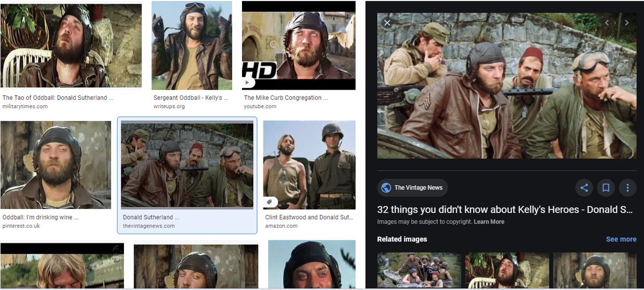
Task: Click the Related images heading
Action: click(402, 239)
